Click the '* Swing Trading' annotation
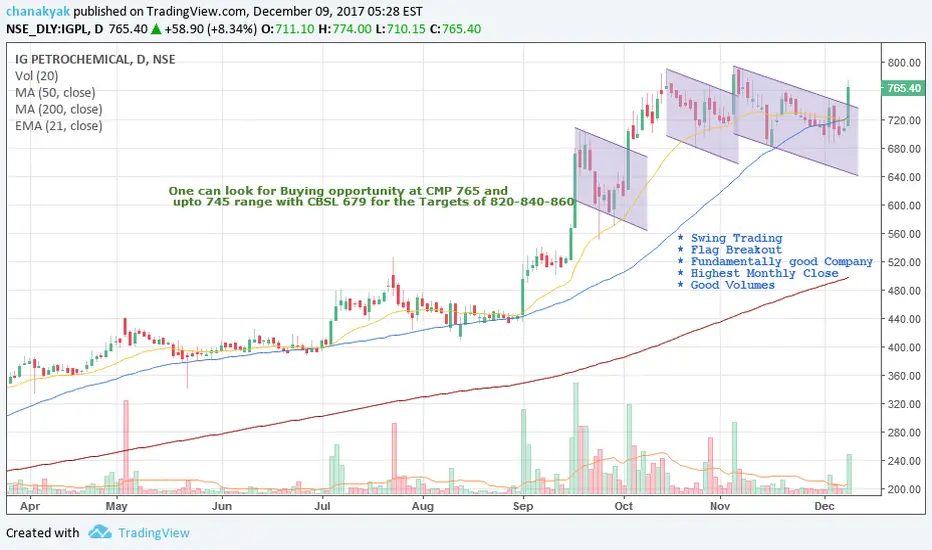This screenshot has width=932, height=550. click(730, 238)
